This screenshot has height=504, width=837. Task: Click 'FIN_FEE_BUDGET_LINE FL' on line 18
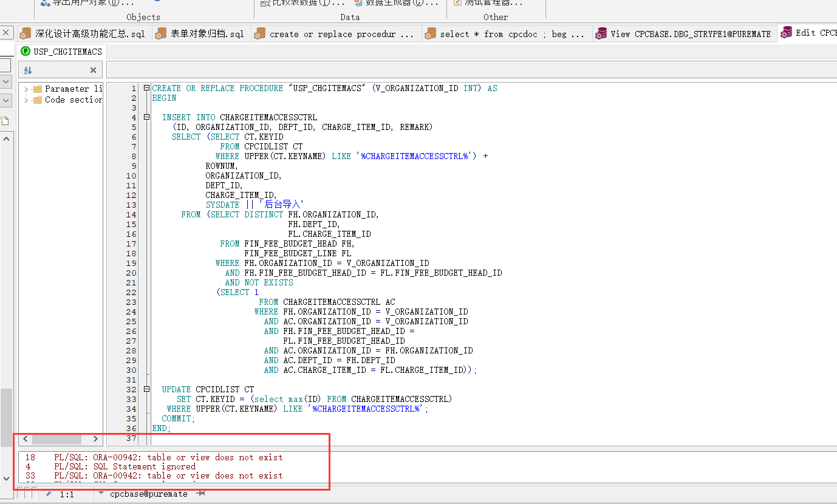(x=298, y=253)
